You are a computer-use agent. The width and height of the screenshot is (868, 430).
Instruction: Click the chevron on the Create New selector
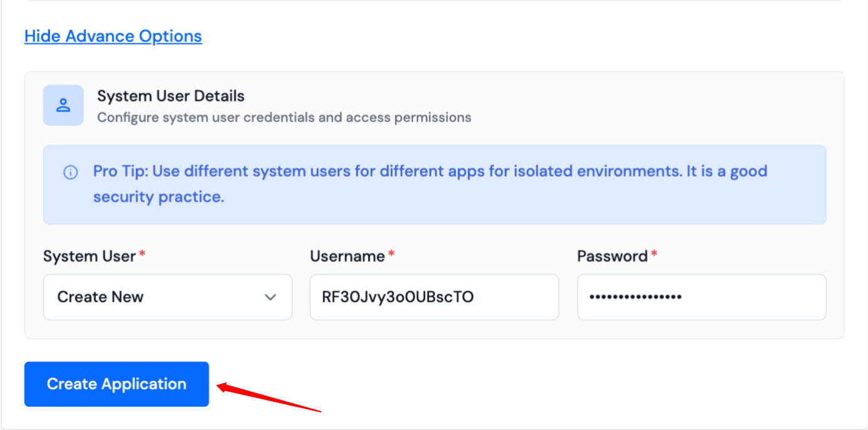pos(270,297)
